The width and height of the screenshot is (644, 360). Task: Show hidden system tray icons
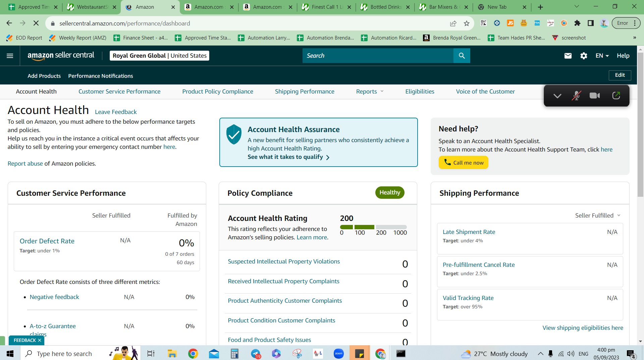tap(541, 354)
